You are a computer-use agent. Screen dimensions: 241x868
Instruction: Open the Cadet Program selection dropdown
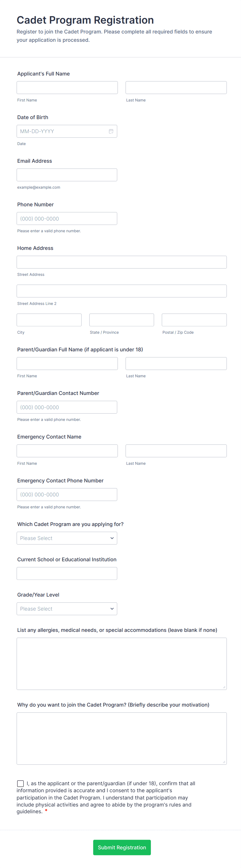point(67,538)
